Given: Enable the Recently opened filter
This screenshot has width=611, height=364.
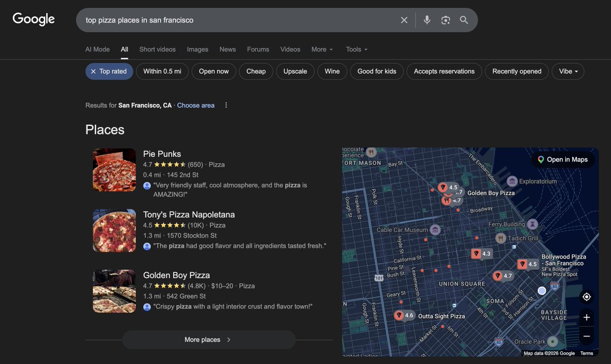Looking at the screenshot, I should pos(517,71).
